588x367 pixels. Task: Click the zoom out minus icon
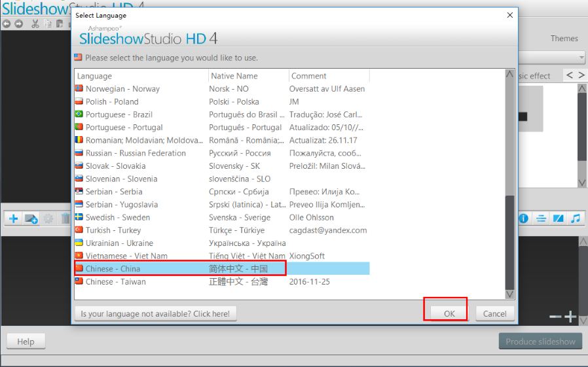click(x=555, y=317)
